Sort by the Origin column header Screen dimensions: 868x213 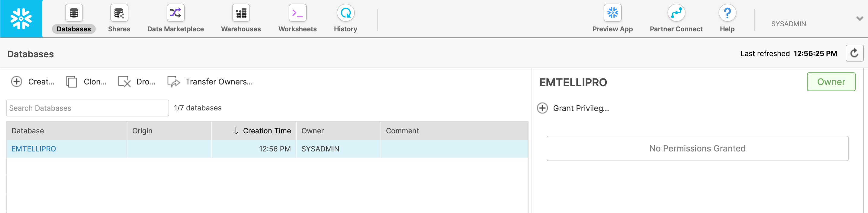click(169, 131)
